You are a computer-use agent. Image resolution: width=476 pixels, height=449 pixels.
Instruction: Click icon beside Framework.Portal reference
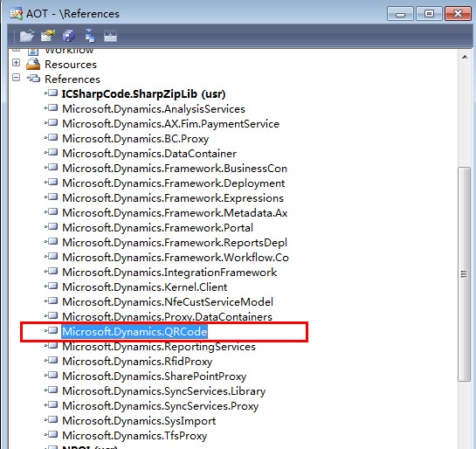[x=51, y=227]
